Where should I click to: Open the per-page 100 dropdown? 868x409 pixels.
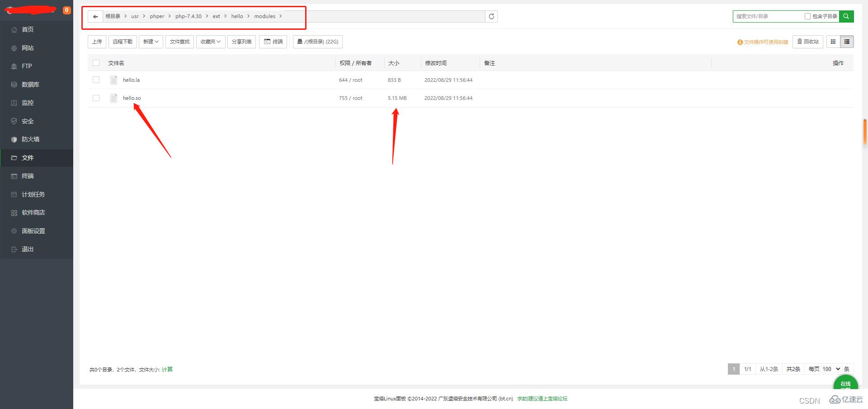(831, 369)
